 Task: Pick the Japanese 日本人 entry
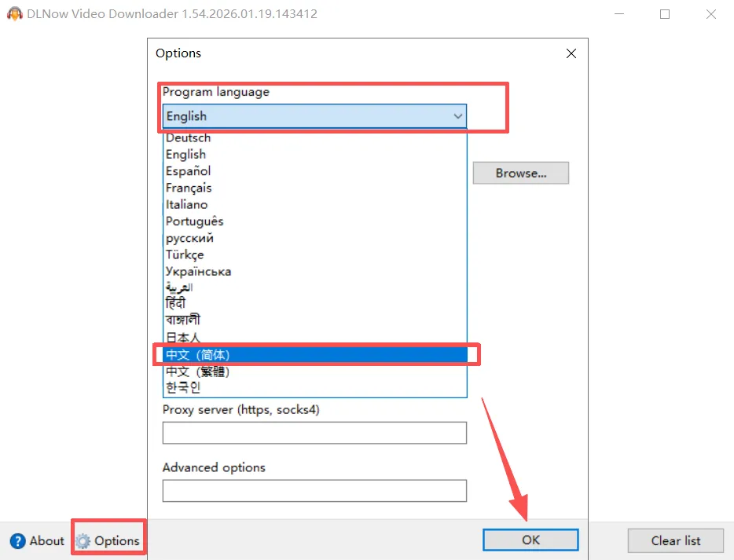tap(315, 337)
